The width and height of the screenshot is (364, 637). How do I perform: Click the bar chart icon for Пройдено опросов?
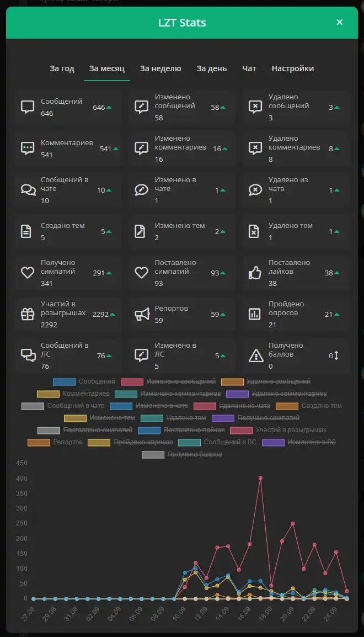pos(254,314)
